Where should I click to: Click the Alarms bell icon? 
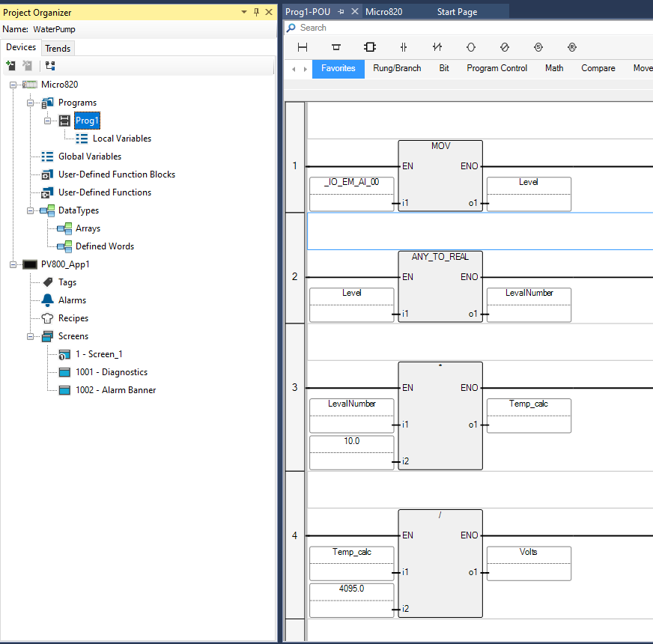[x=47, y=300]
